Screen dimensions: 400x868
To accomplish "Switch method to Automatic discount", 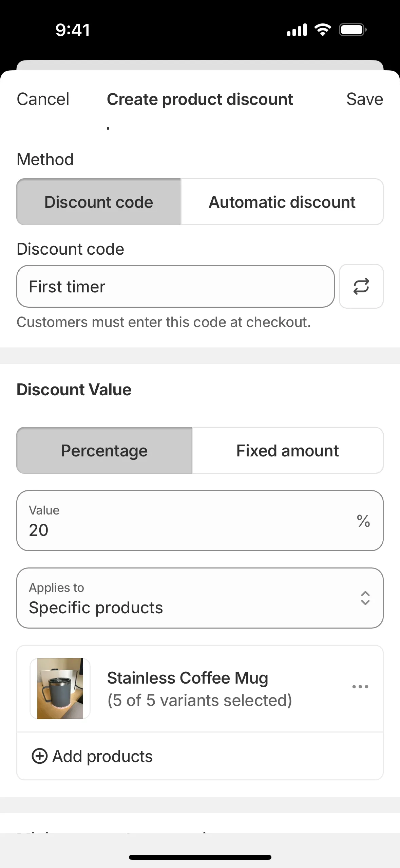I will pos(282,202).
